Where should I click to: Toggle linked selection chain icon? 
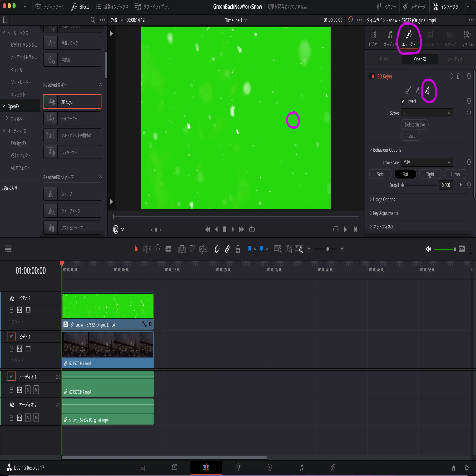point(227,249)
